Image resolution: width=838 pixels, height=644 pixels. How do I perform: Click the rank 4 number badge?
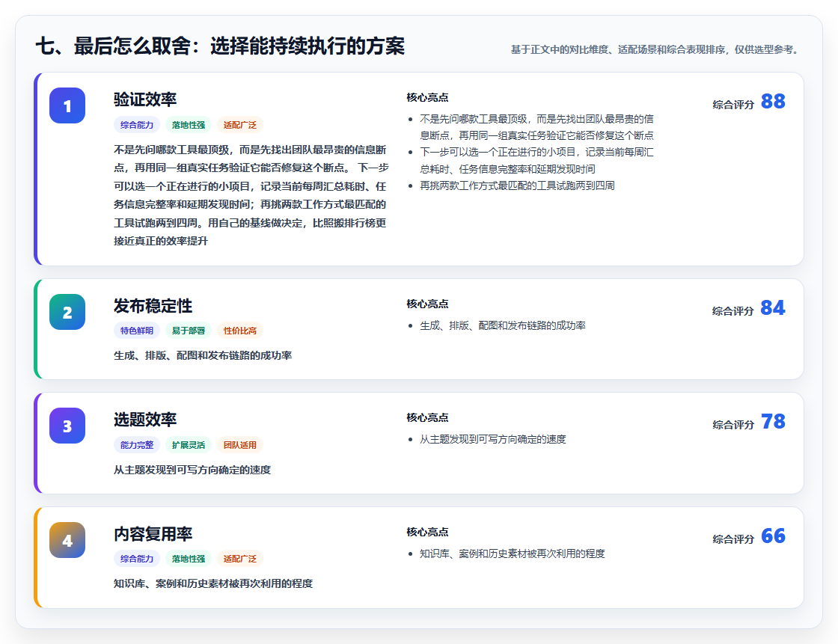67,540
